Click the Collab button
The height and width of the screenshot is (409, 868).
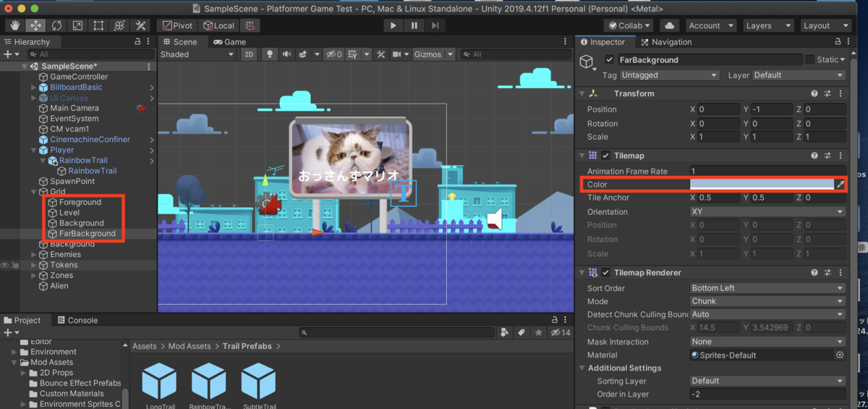coord(629,25)
